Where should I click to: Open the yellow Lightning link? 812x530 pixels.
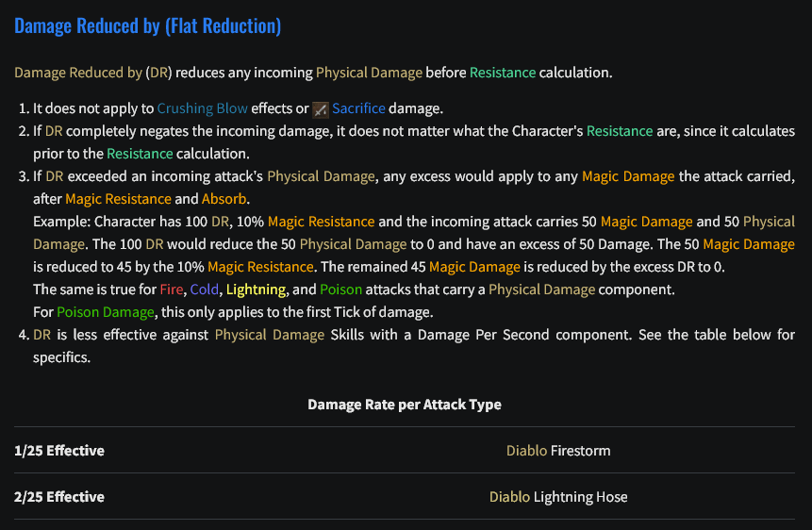[256, 289]
